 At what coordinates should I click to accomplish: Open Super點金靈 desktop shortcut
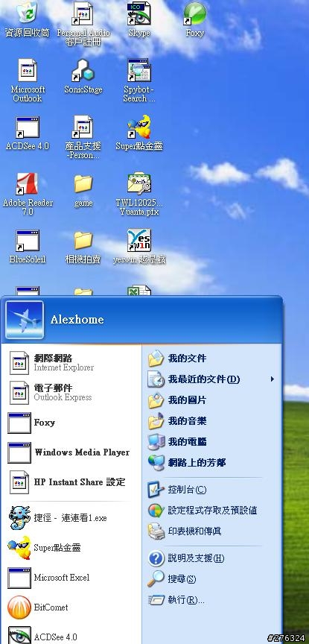click(x=139, y=133)
